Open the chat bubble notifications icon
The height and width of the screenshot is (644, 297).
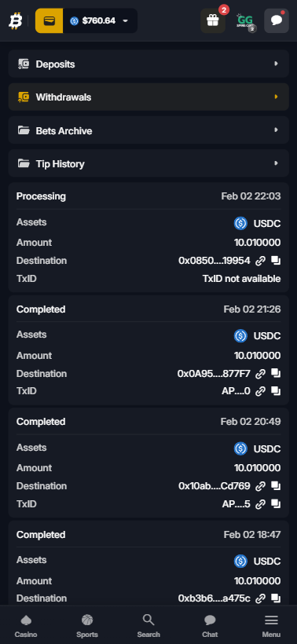[277, 20]
